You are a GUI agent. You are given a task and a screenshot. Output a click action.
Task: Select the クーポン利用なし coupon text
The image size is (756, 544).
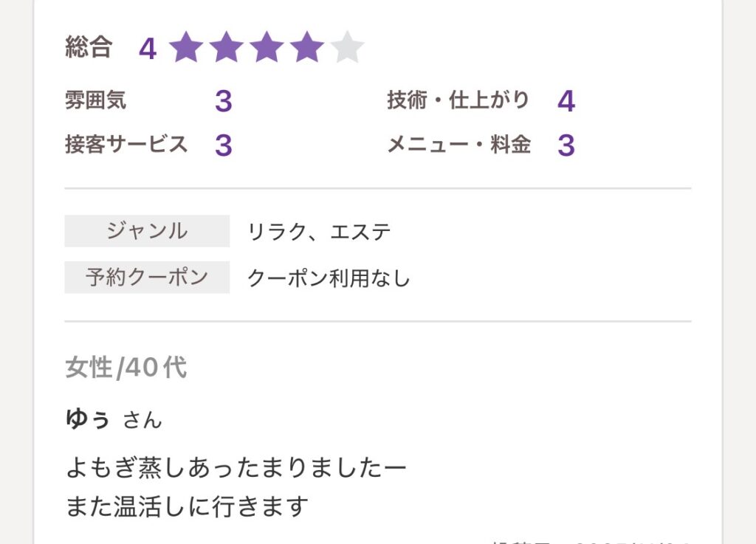(x=329, y=278)
